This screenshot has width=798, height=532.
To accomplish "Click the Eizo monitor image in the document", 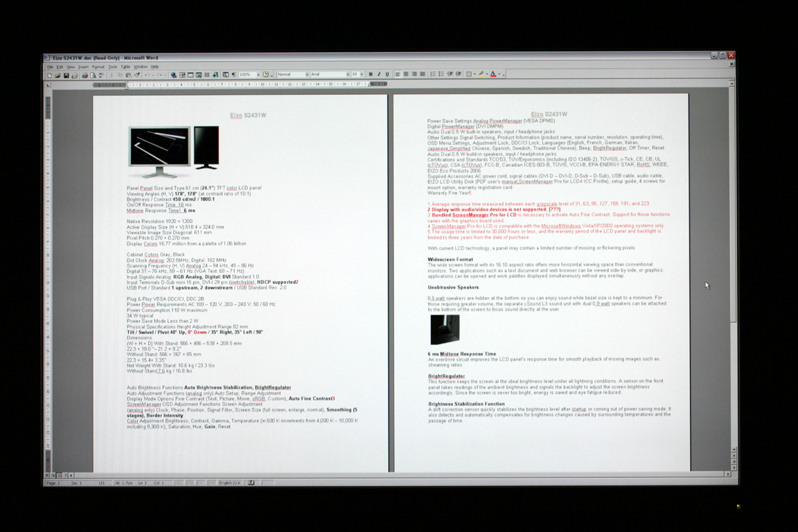I will click(x=173, y=152).
